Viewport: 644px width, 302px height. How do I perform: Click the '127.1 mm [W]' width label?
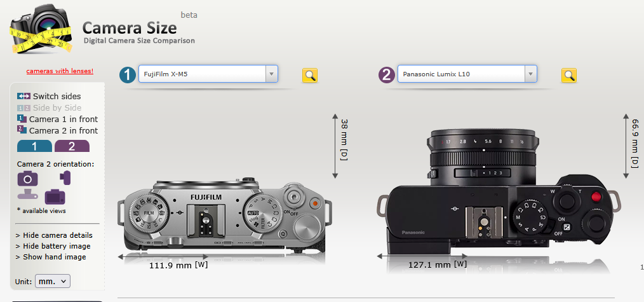(x=438, y=264)
